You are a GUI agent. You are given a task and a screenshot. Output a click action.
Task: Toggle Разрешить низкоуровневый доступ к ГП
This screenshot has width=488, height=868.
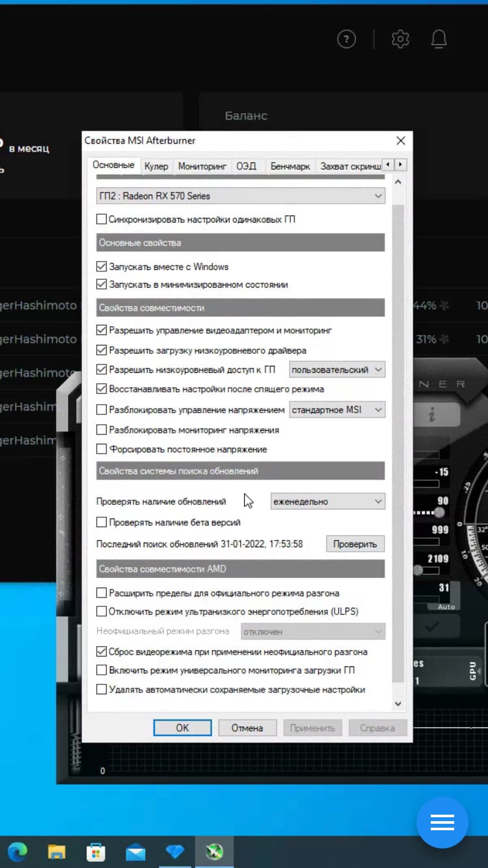pos(102,369)
